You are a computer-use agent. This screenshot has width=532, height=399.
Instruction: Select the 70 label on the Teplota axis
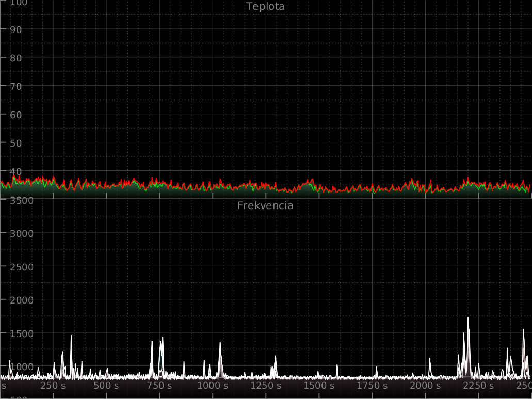pos(16,87)
